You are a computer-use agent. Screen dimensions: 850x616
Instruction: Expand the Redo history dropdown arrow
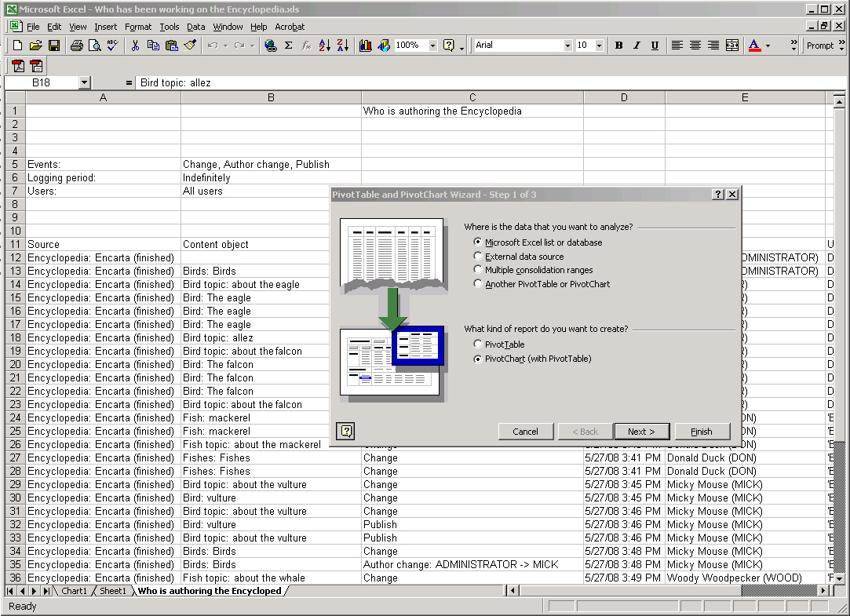(252, 46)
